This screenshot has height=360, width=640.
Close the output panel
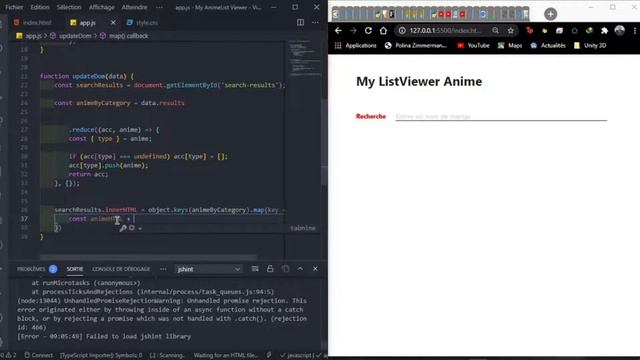tap(315, 269)
